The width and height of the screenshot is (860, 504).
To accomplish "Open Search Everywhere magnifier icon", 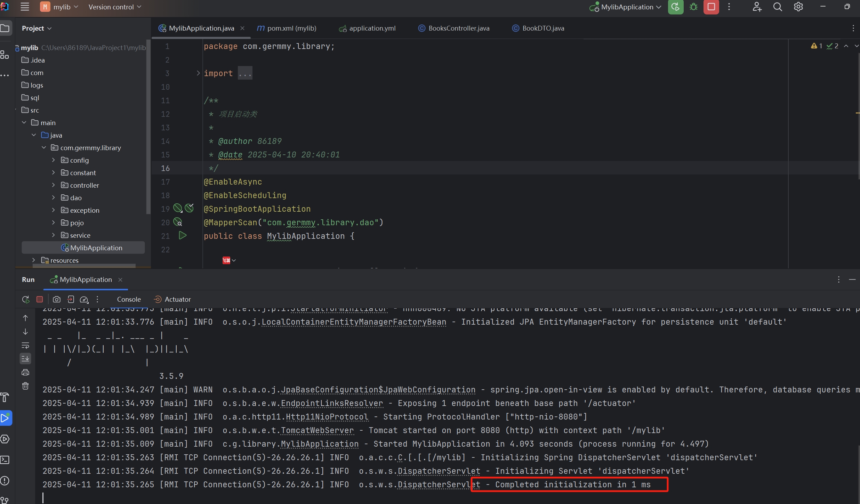I will pos(778,7).
